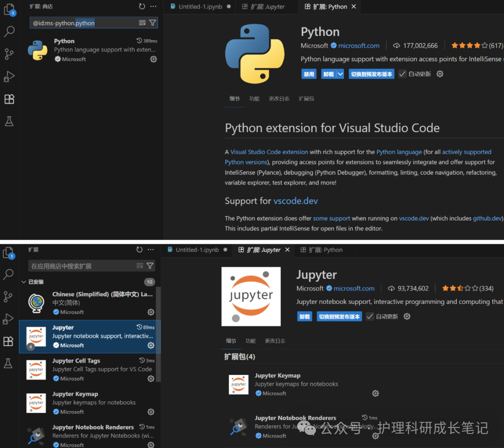Open settings gear beside Python auto update
Screen dimensions: 504x448
pyautogui.click(x=440, y=74)
